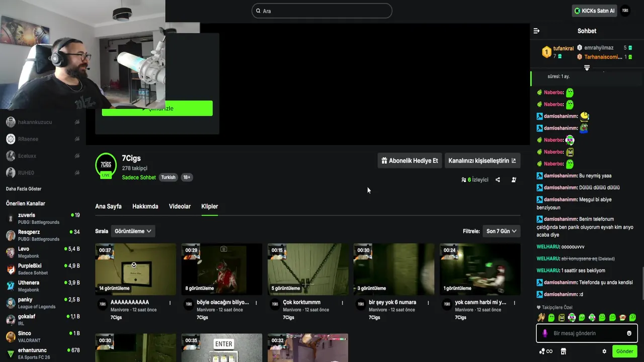
Task: Switch to the Videolar tab
Action: (x=180, y=207)
